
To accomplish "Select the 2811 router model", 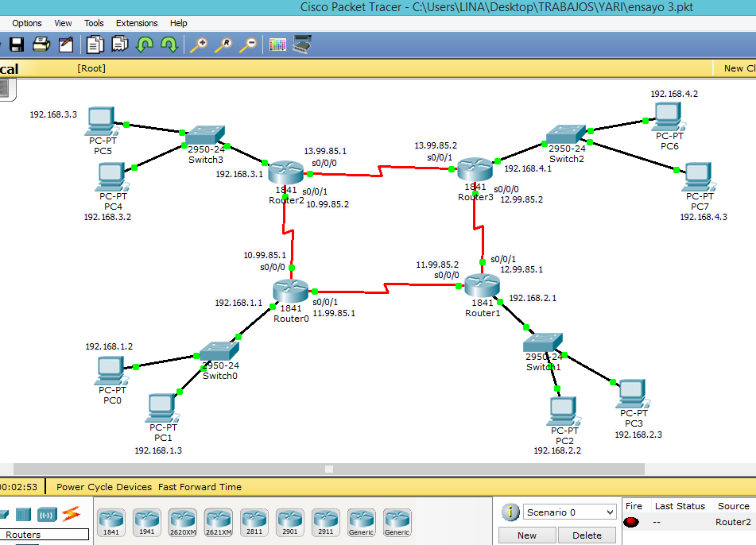I will coord(254,522).
